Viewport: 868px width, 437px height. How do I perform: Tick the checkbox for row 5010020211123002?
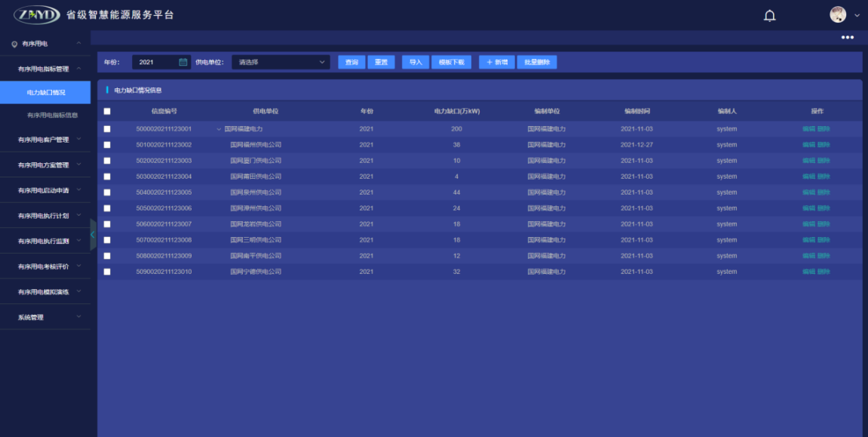point(107,145)
